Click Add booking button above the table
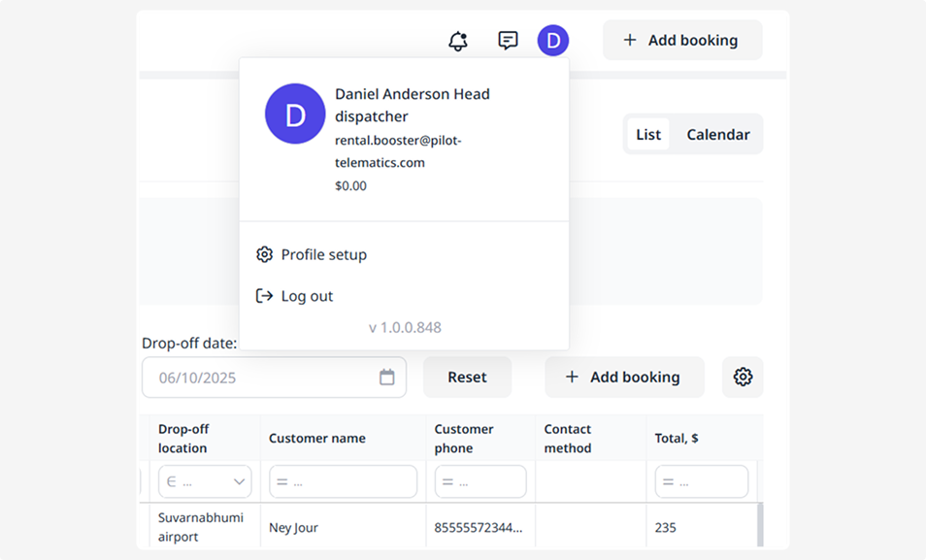926x560 pixels. [623, 378]
